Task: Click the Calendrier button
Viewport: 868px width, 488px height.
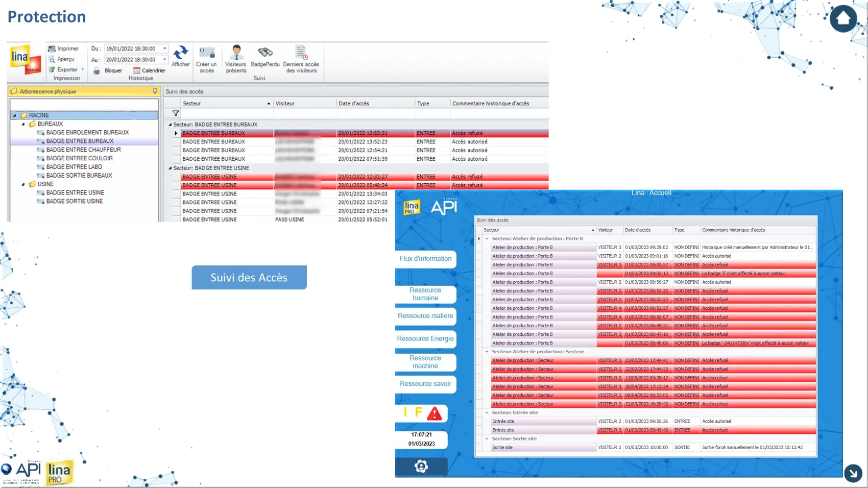Action: click(149, 70)
